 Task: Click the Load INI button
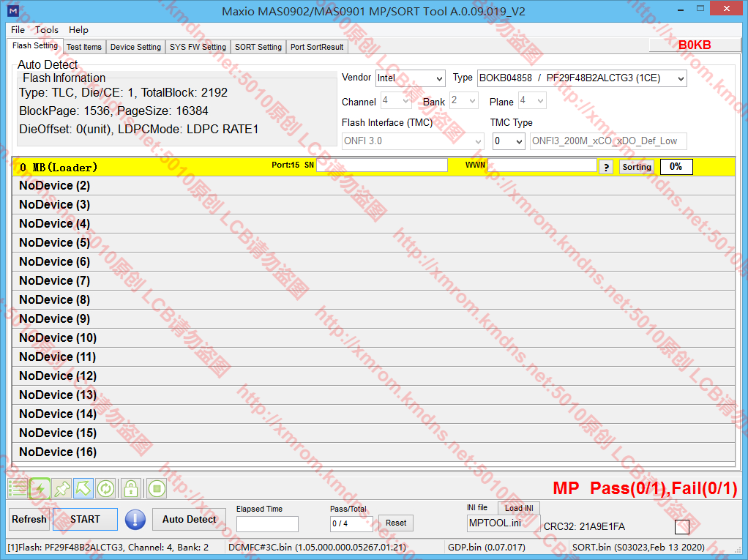tap(519, 508)
